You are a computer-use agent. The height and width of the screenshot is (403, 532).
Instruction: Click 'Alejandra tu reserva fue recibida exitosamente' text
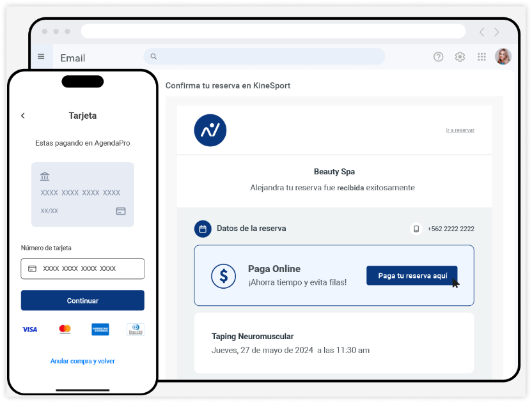pos(332,188)
